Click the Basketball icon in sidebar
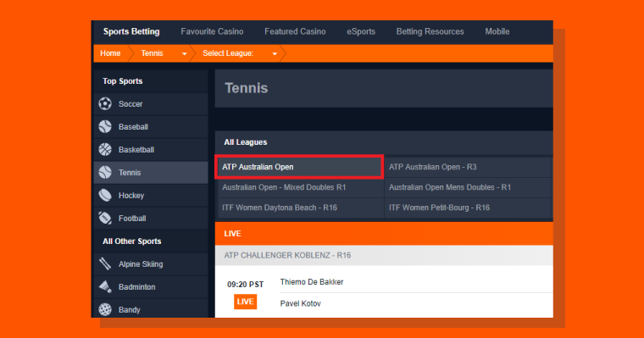Viewport: 644px width, 338px height. 105,149
